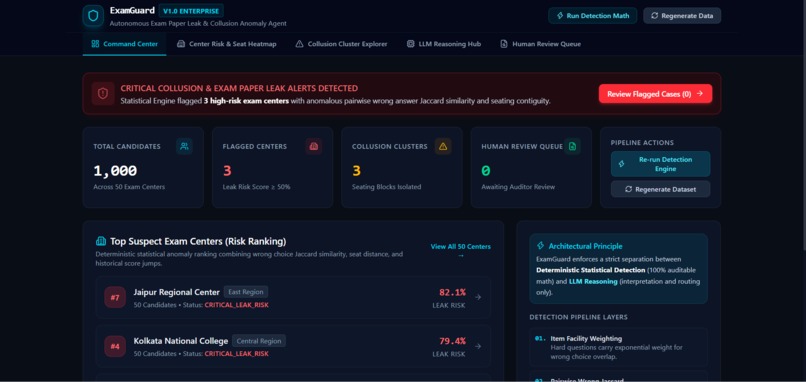The height and width of the screenshot is (382, 806).
Task: Click the Human Review Queue tab file icon
Action: coord(504,44)
